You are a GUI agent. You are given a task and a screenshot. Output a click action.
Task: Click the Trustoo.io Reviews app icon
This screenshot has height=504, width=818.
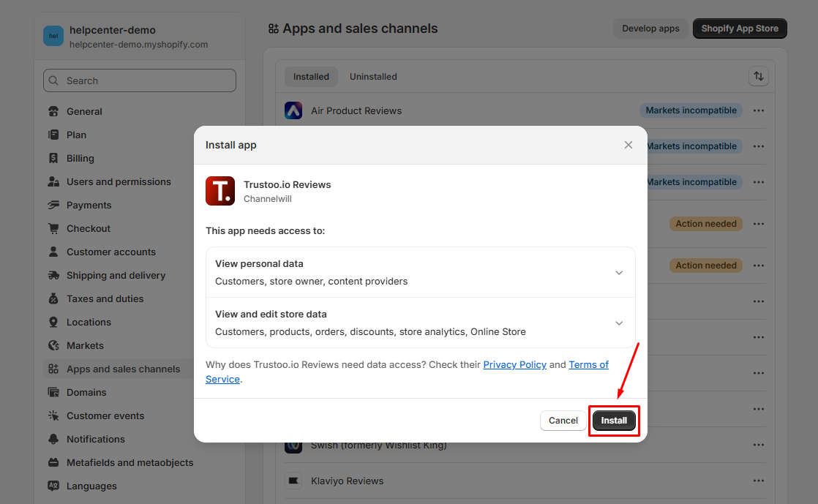[x=220, y=191]
